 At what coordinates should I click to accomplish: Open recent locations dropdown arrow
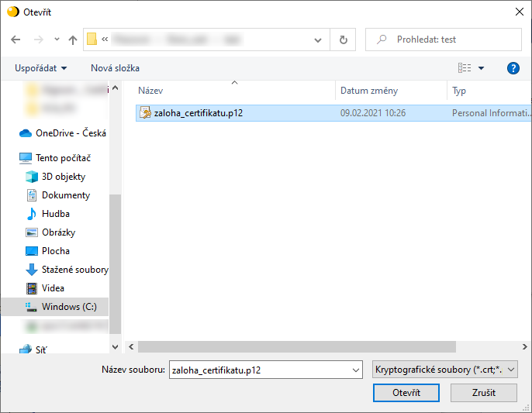pyautogui.click(x=57, y=40)
